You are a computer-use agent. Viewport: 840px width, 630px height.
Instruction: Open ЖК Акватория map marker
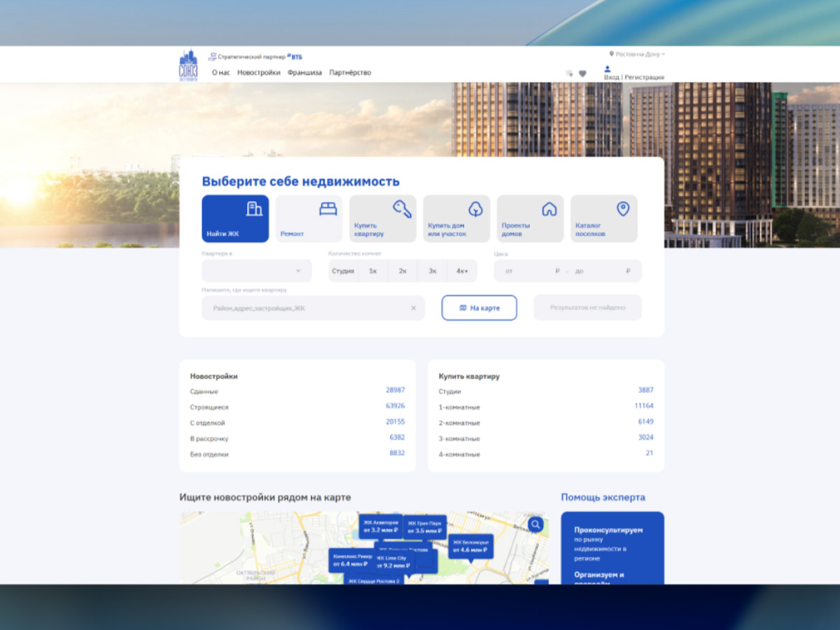[381, 526]
